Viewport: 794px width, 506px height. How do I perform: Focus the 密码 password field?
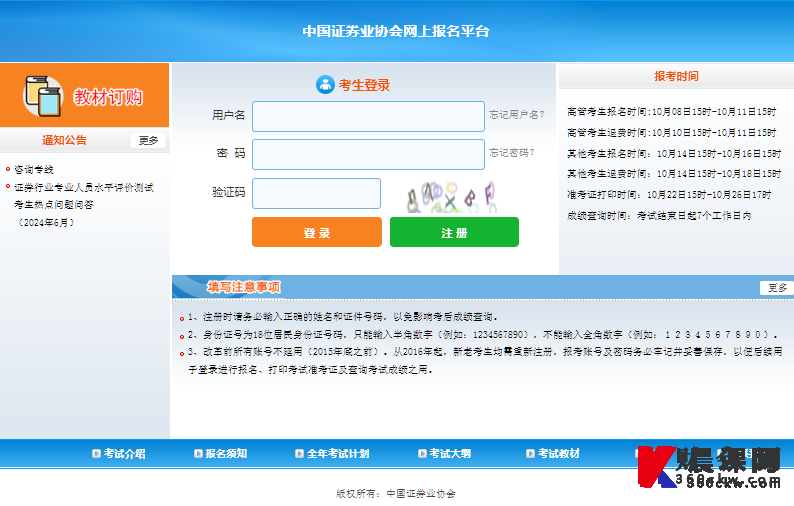[x=368, y=154]
